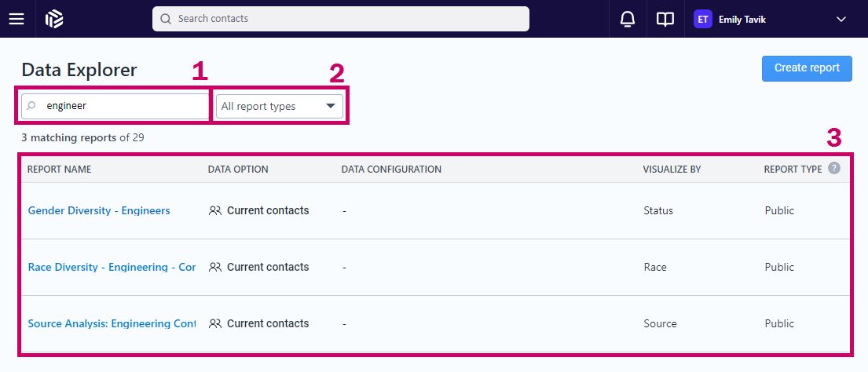The height and width of the screenshot is (372, 868).
Task: Click the magnifier in the report search field
Action: coord(32,106)
